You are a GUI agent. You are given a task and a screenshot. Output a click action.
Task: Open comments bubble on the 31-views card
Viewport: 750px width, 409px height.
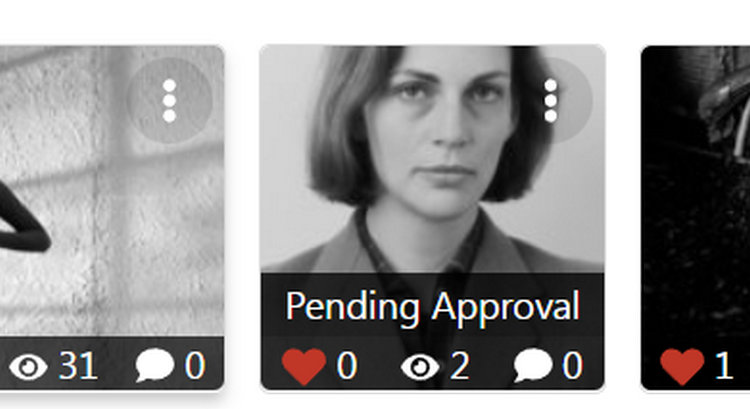(x=154, y=365)
